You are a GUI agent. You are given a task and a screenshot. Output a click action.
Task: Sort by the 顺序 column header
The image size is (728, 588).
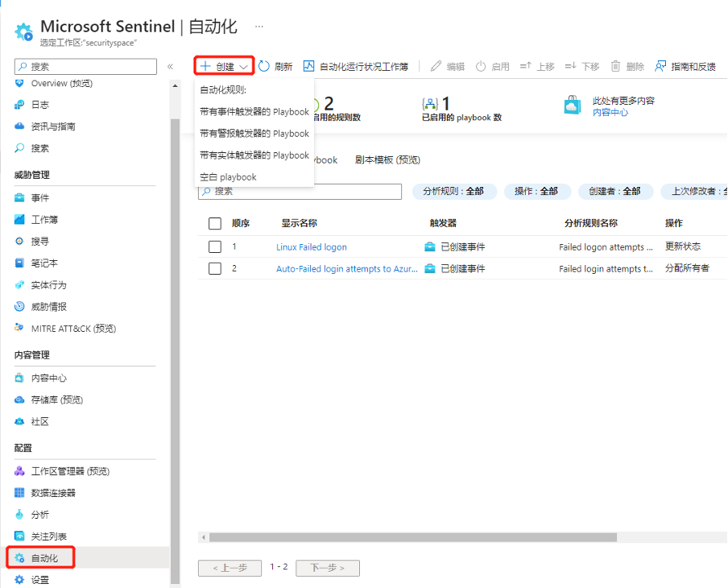pos(241,223)
